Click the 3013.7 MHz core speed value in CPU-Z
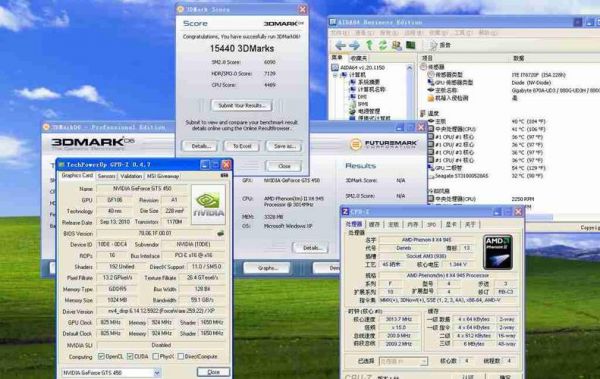The width and height of the screenshot is (600, 379). (x=399, y=319)
